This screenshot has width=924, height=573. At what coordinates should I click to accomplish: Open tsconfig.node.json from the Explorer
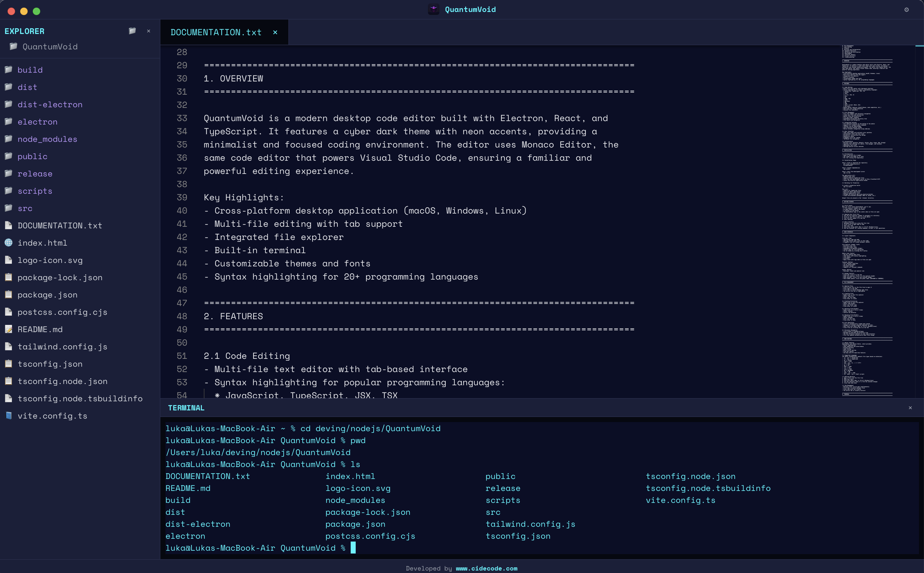click(x=63, y=381)
